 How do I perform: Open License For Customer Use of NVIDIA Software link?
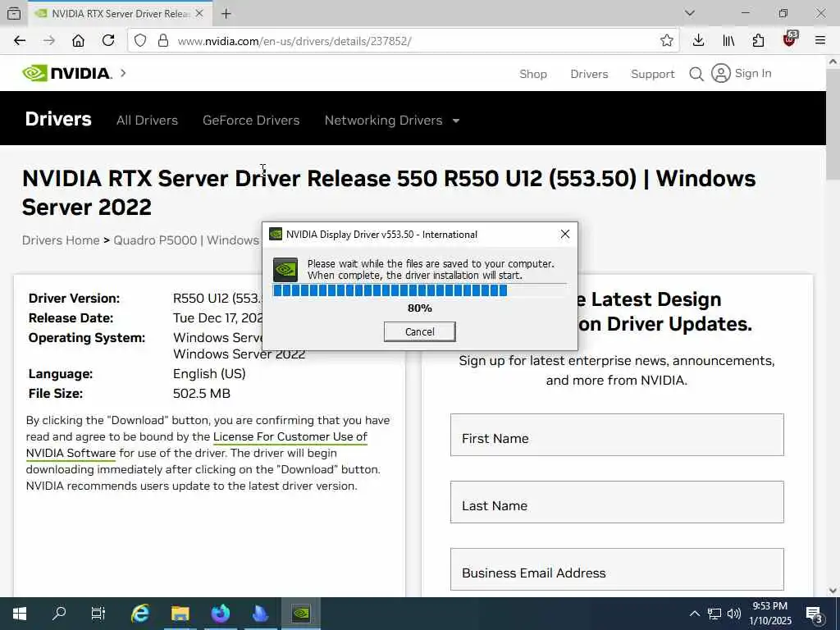pos(290,436)
